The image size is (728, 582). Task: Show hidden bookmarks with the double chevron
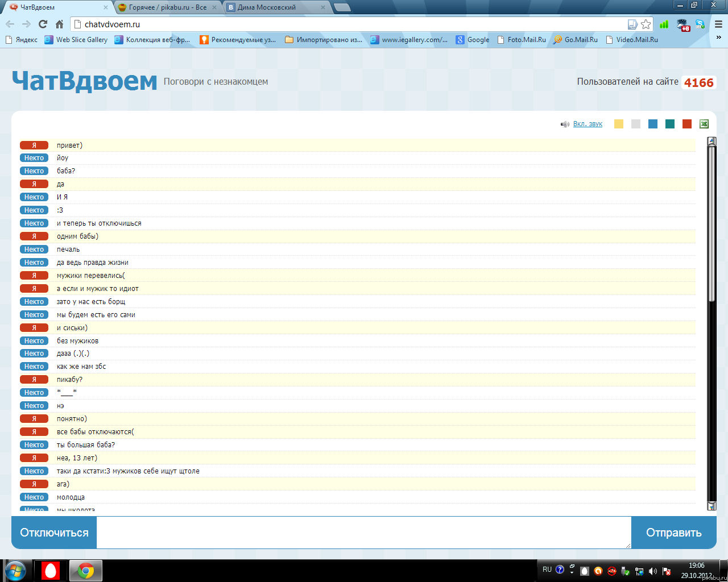(718, 39)
